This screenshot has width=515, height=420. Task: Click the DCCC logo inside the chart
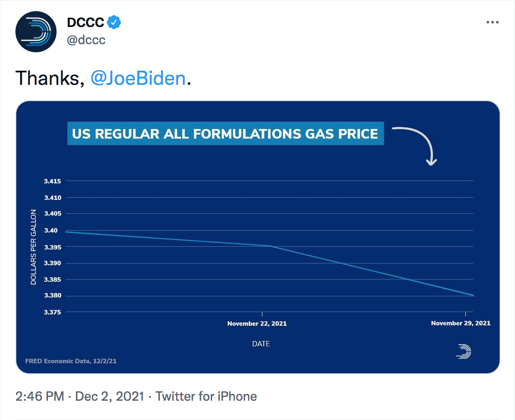coord(464,351)
